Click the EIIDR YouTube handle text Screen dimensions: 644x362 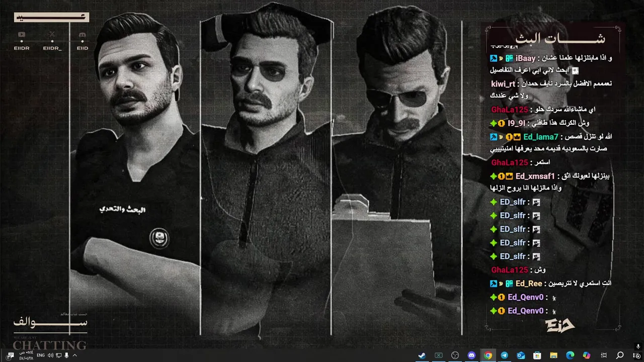pyautogui.click(x=21, y=48)
